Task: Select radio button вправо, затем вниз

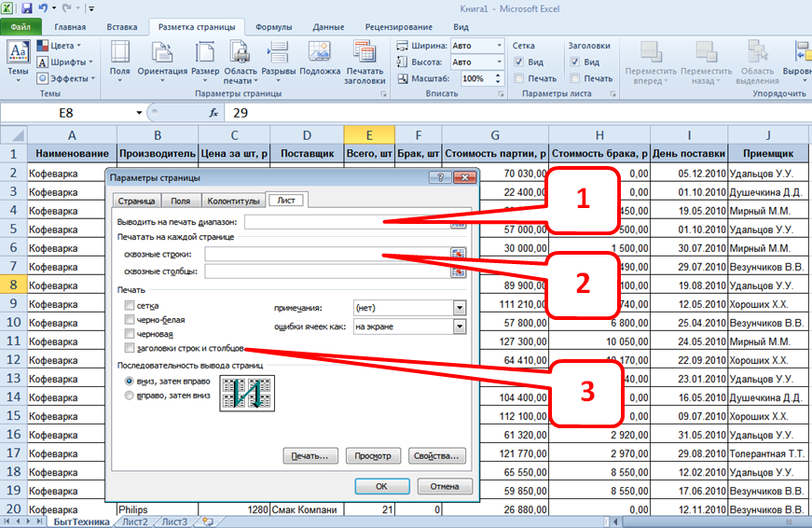Action: pyautogui.click(x=130, y=396)
